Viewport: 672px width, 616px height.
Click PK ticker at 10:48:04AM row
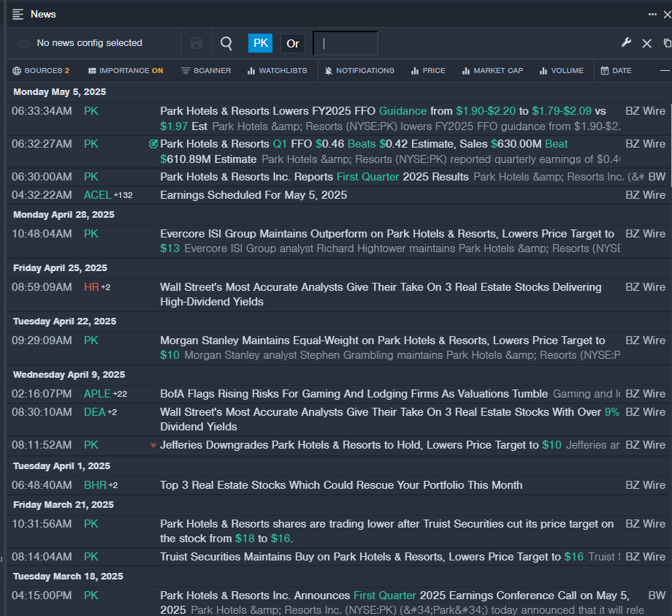[91, 234]
